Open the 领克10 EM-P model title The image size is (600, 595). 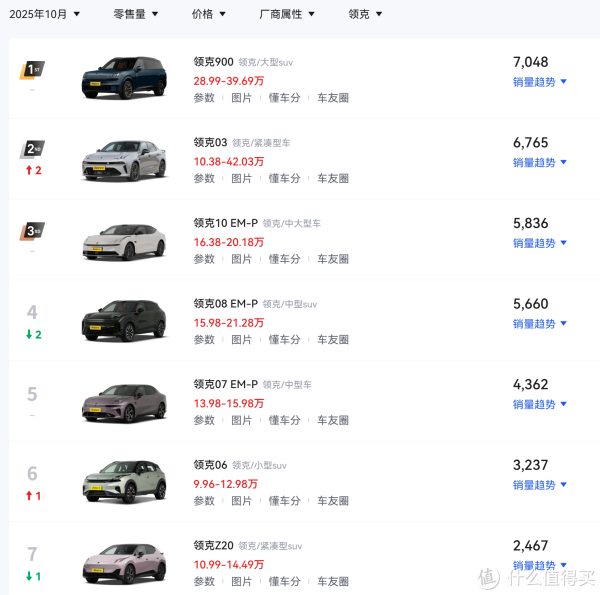click(x=225, y=223)
